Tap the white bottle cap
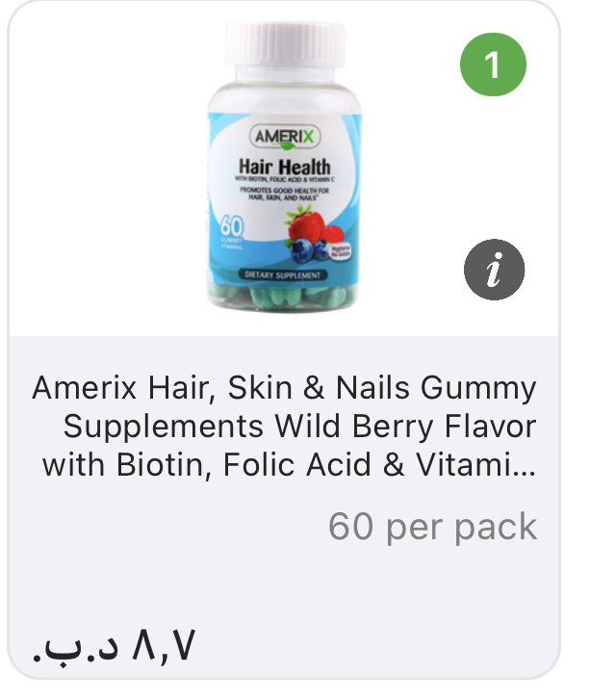The height and width of the screenshot is (700, 590). 285,43
